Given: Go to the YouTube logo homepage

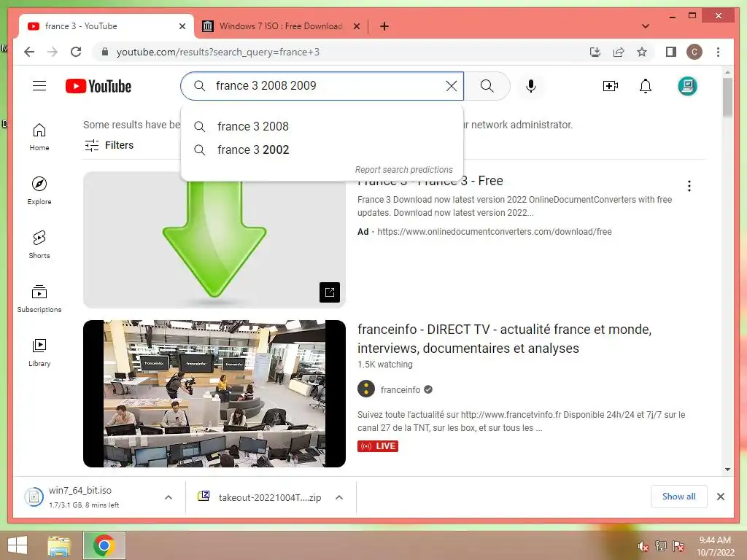Looking at the screenshot, I should 98,86.
